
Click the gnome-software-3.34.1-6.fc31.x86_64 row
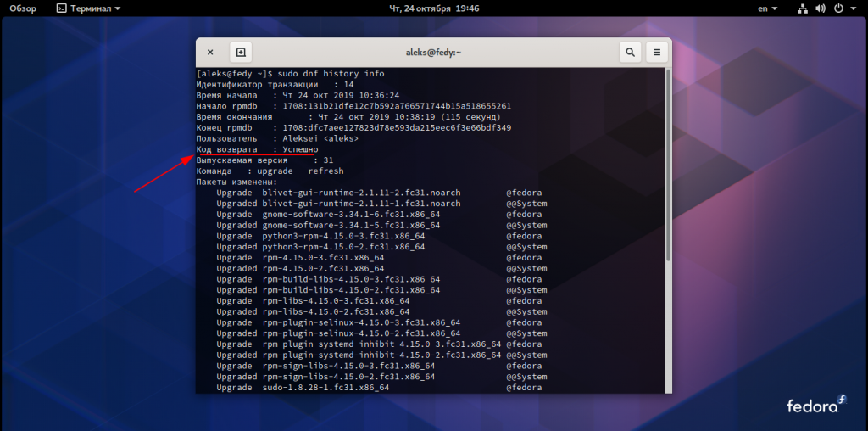pyautogui.click(x=379, y=215)
